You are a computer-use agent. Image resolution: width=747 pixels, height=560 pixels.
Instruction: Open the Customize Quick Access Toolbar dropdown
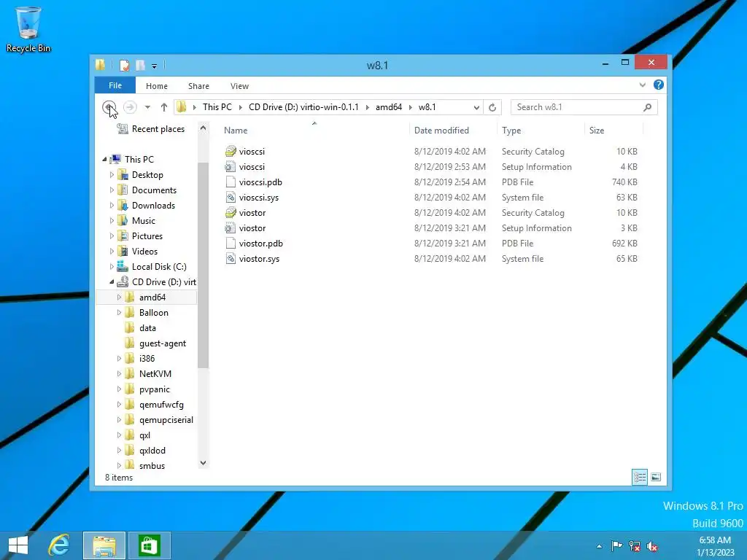tap(155, 66)
